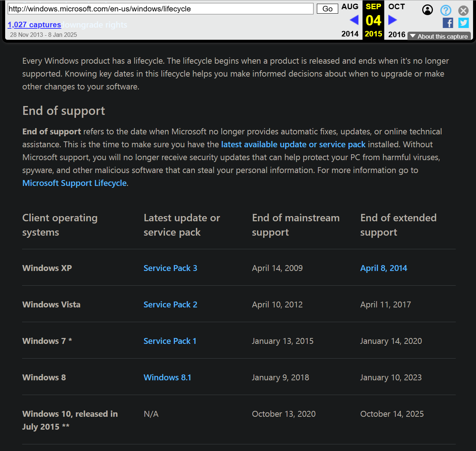Viewport: 476px width, 451px height.
Task: Jump to AUG 2014 capture month
Action: [x=350, y=7]
